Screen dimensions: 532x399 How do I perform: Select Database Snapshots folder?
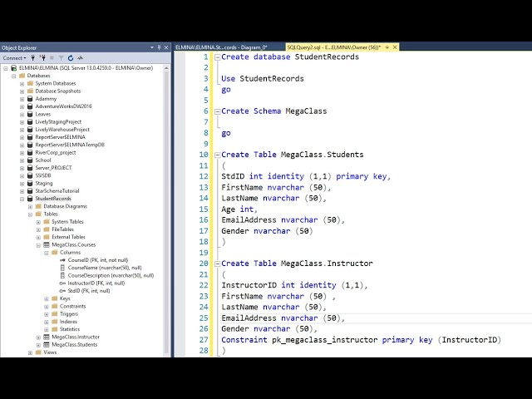58,91
